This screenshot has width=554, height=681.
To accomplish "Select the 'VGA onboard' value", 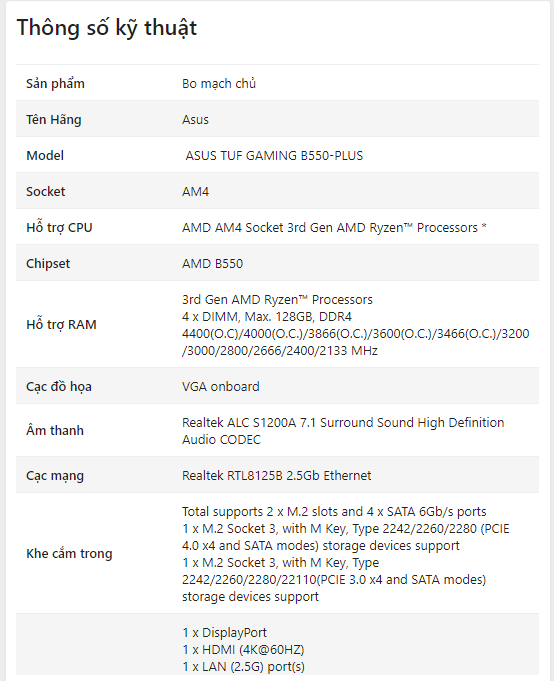I will coord(221,387).
